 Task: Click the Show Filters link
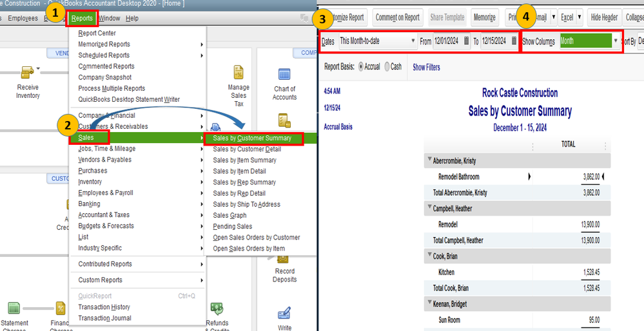[426, 67]
